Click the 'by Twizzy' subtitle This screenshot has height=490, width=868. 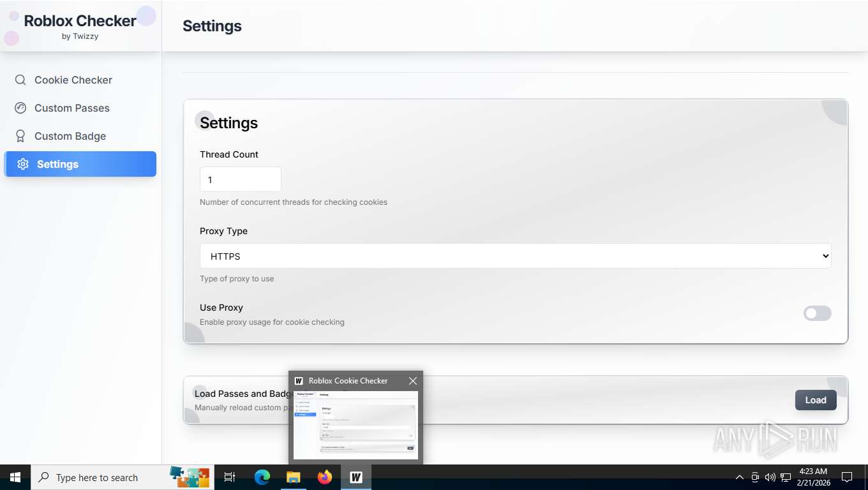(x=80, y=36)
